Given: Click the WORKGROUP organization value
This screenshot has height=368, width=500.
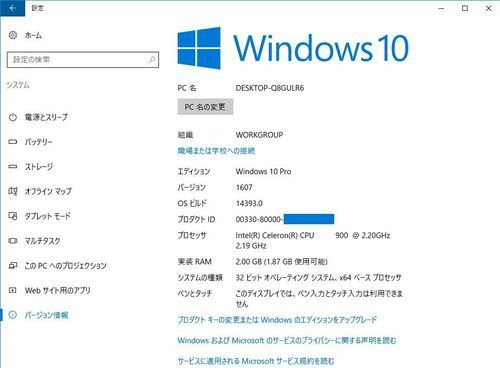Looking at the screenshot, I should pos(259,135).
